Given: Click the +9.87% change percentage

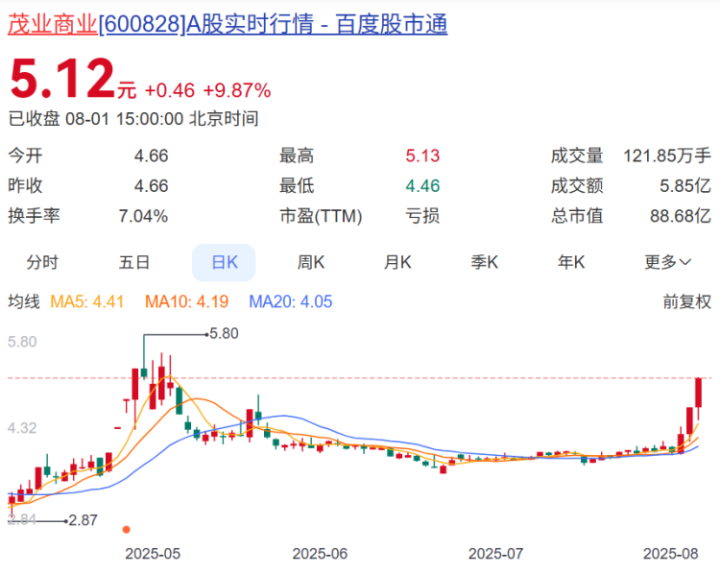Looking at the screenshot, I should (x=237, y=90).
